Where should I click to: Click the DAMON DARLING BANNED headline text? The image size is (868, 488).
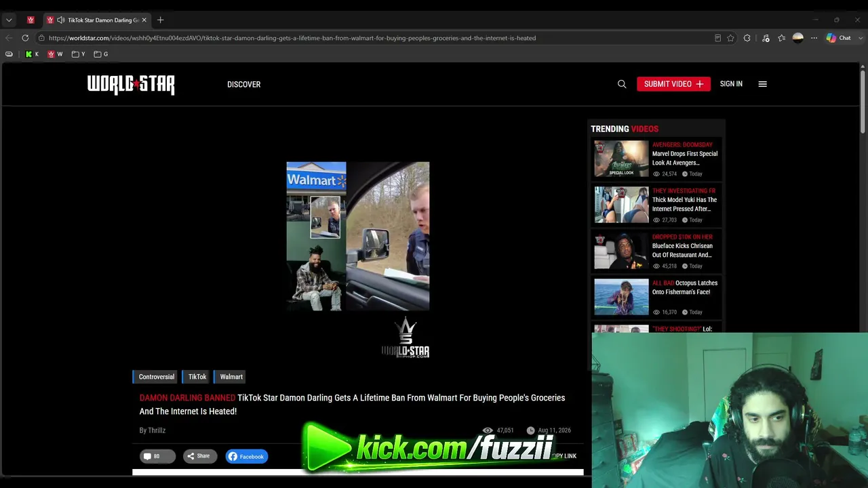click(187, 398)
